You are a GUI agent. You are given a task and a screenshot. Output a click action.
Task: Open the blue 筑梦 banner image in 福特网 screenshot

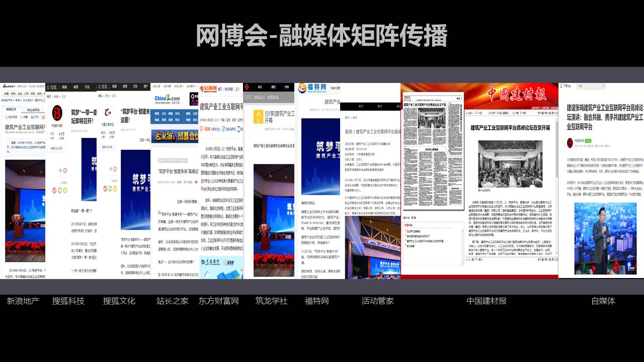(320, 156)
